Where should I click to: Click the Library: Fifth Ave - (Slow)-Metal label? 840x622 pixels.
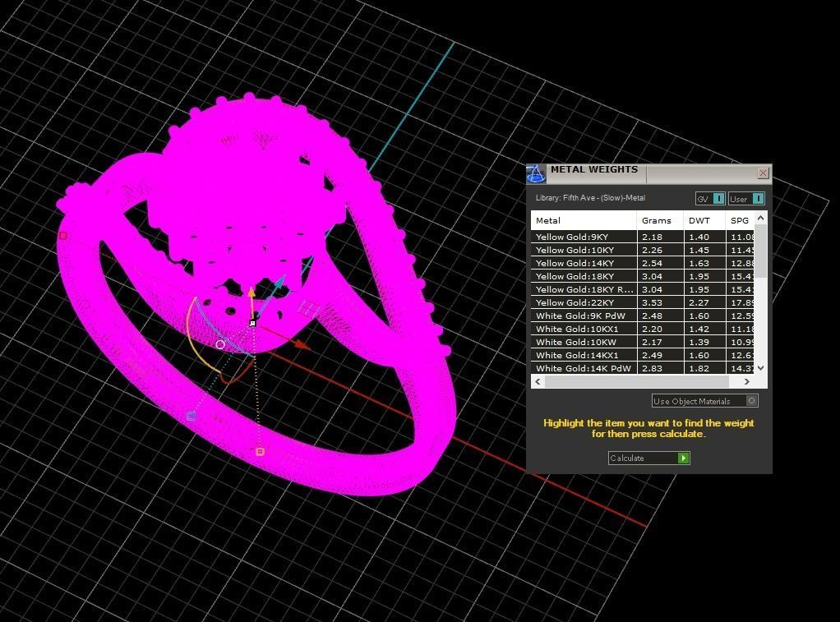coord(590,198)
